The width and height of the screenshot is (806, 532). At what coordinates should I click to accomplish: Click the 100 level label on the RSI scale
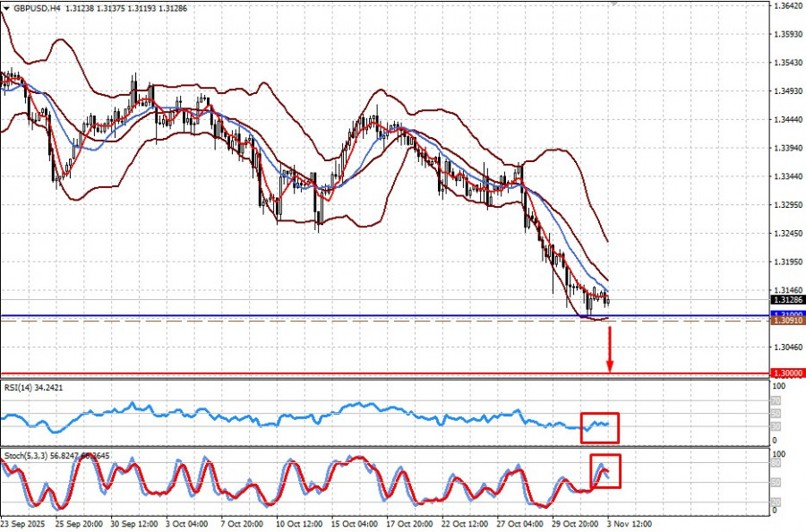click(x=778, y=386)
